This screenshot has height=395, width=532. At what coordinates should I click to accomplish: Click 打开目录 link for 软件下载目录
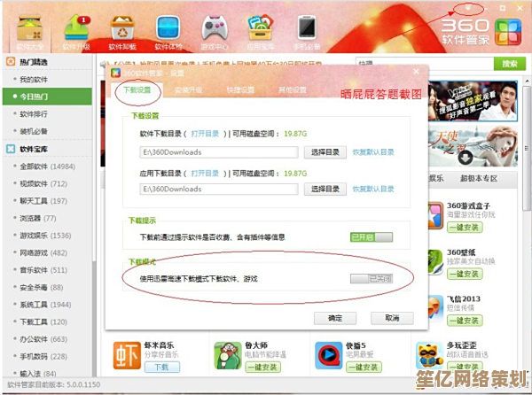pyautogui.click(x=205, y=134)
